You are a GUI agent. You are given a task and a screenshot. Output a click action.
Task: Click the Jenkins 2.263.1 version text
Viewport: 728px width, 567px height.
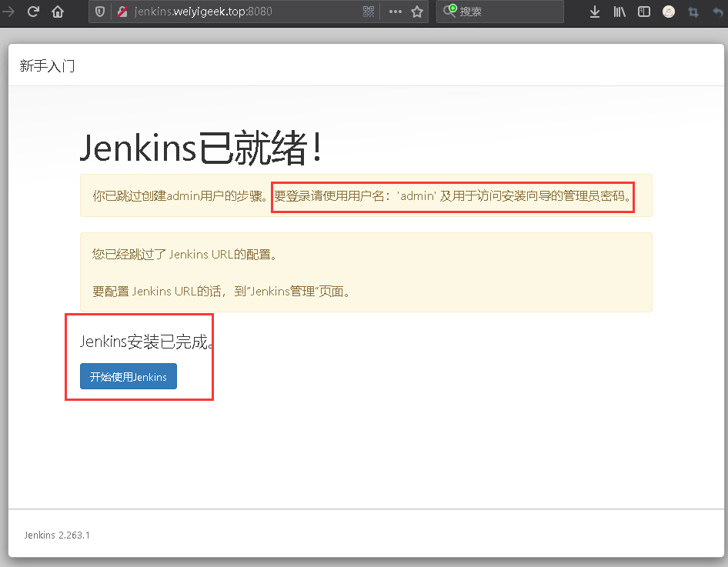pyautogui.click(x=57, y=535)
